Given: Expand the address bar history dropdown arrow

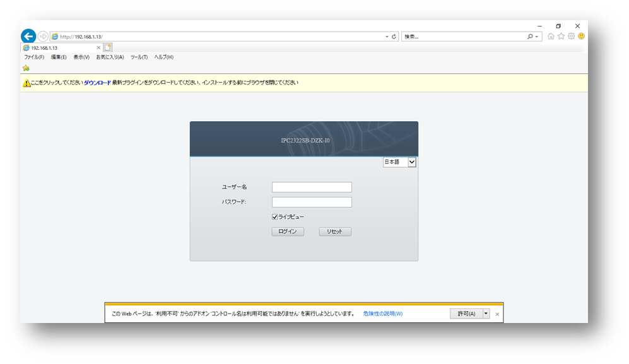Looking at the screenshot, I should point(387,37).
